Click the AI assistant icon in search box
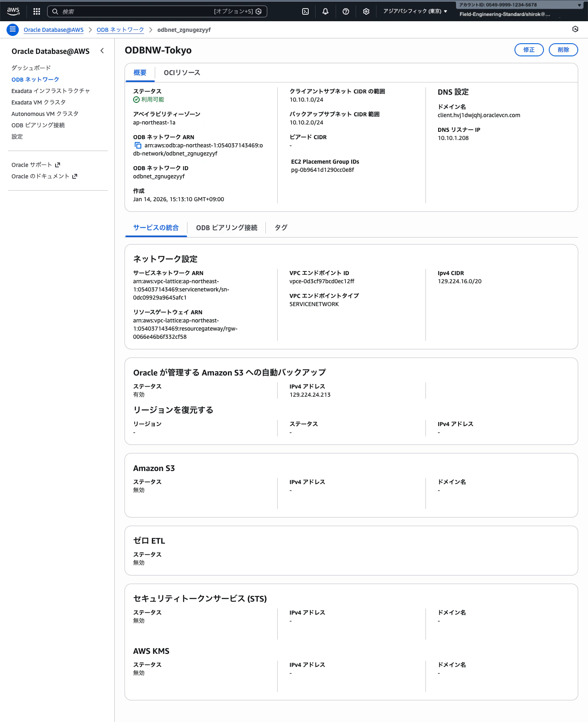Image resolution: width=588 pixels, height=722 pixels. (258, 11)
